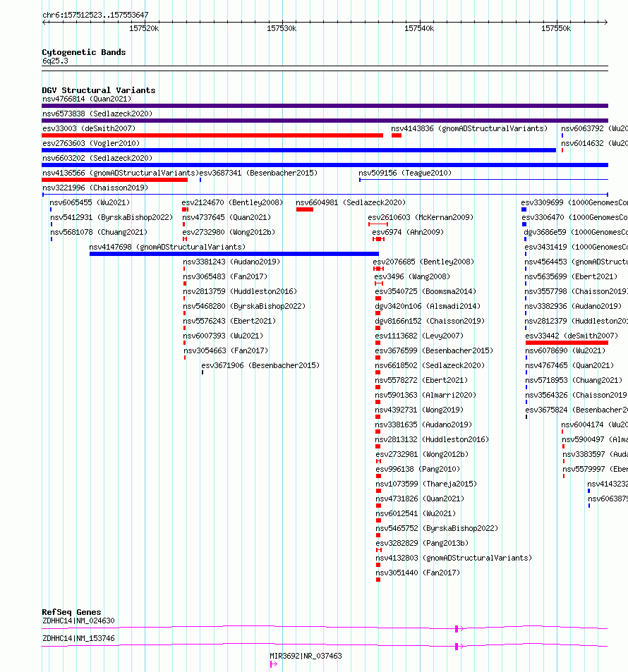
Task: Click the blue esv2763603 (Vogler2010) bar
Action: point(299,150)
